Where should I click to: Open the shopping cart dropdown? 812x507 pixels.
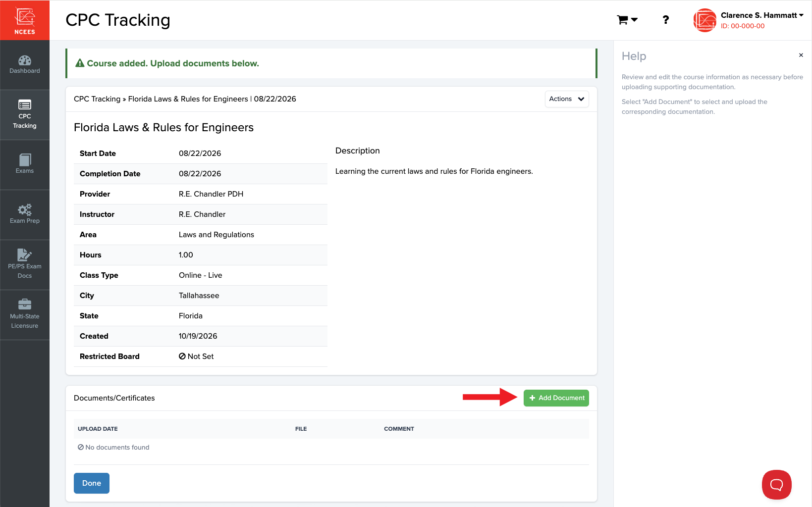[x=627, y=20]
